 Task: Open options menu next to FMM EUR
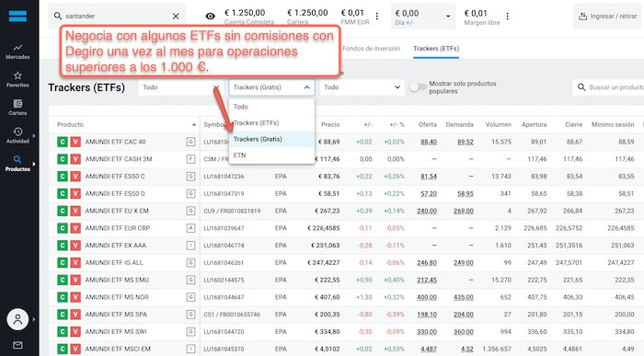pos(377,17)
